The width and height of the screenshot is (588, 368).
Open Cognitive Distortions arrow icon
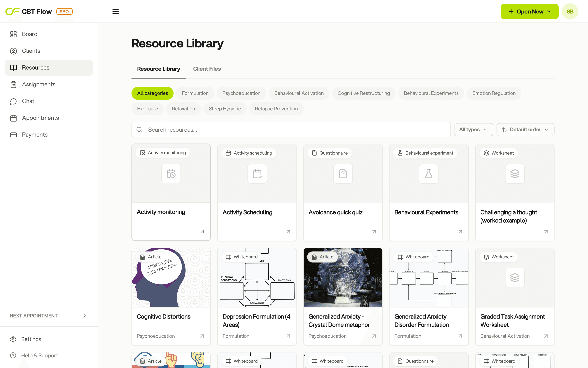click(202, 336)
